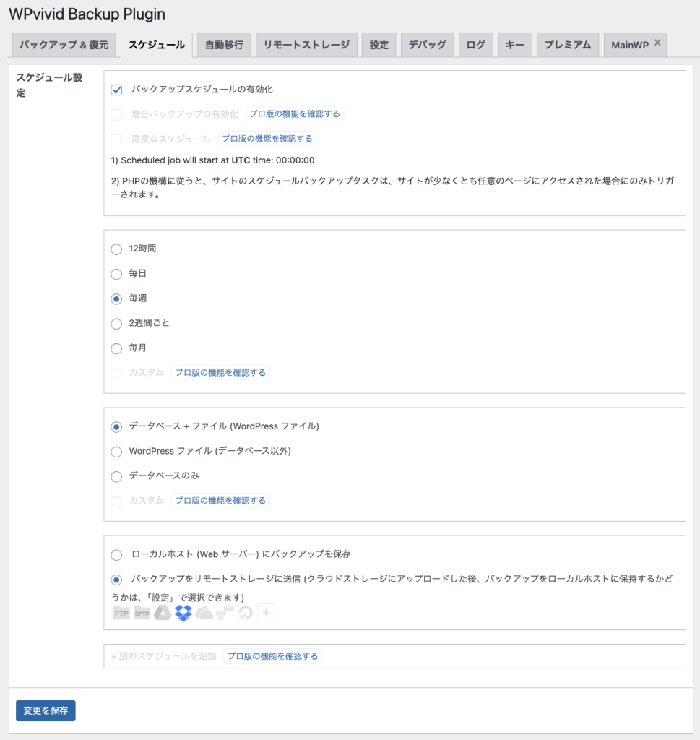Select the FTP remote storage icon
The width and height of the screenshot is (700, 740).
click(121, 614)
